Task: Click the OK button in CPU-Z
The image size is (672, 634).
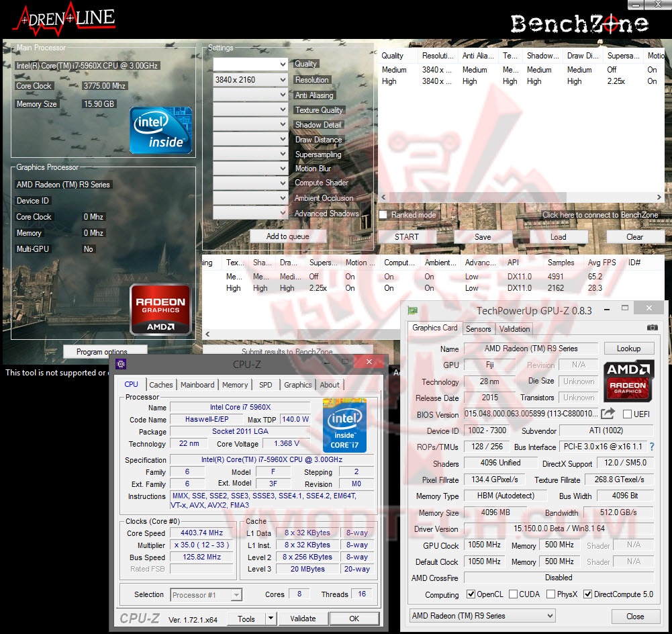Action: pyautogui.click(x=354, y=619)
